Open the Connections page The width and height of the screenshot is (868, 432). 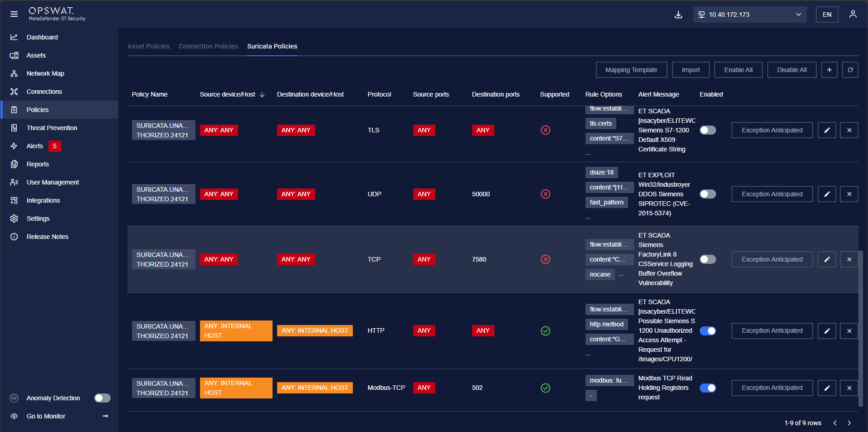44,92
